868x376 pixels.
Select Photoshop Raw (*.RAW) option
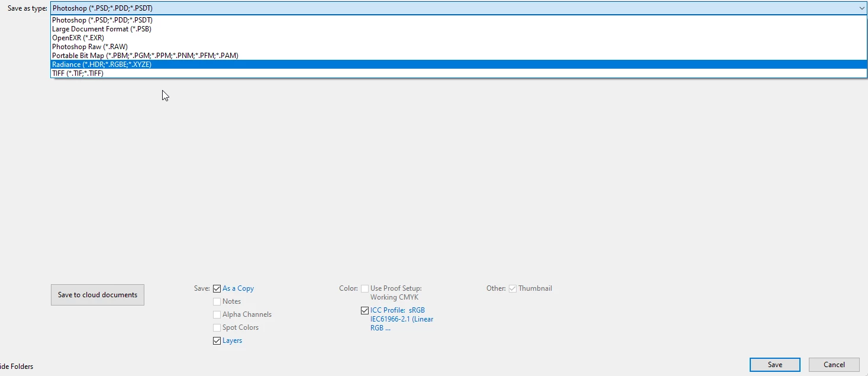click(x=459, y=47)
